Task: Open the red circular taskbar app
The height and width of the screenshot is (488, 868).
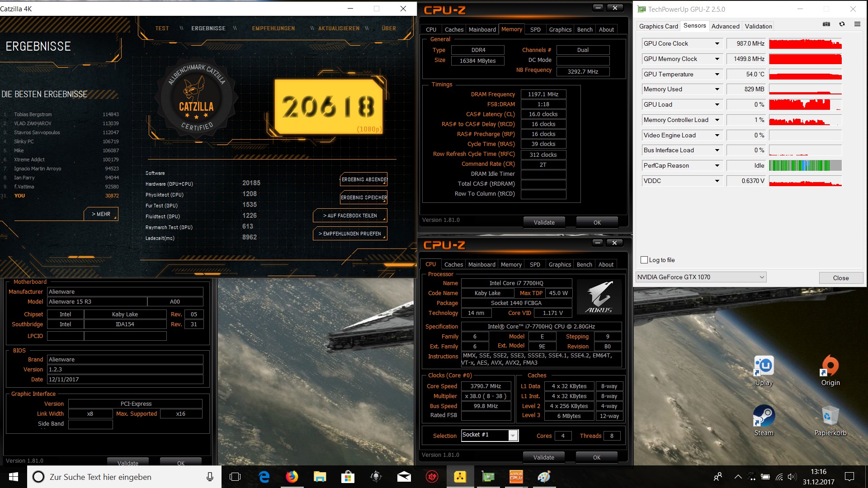Action: pos(432,477)
